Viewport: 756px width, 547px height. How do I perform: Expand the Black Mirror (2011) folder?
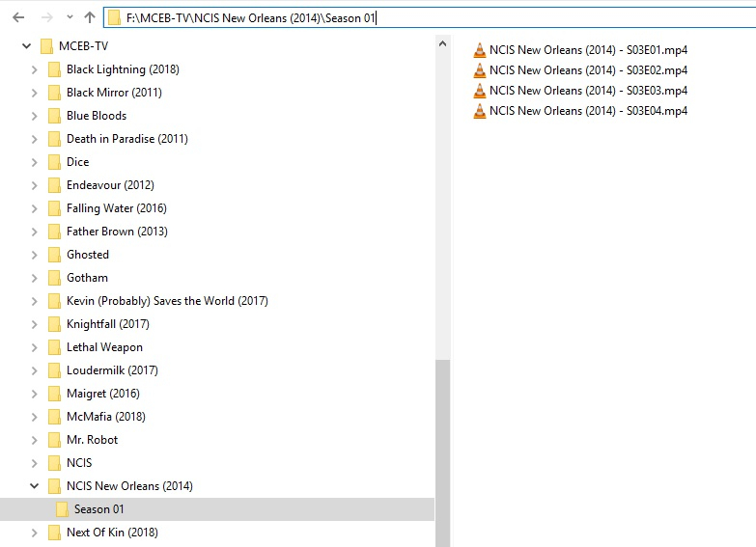[34, 93]
